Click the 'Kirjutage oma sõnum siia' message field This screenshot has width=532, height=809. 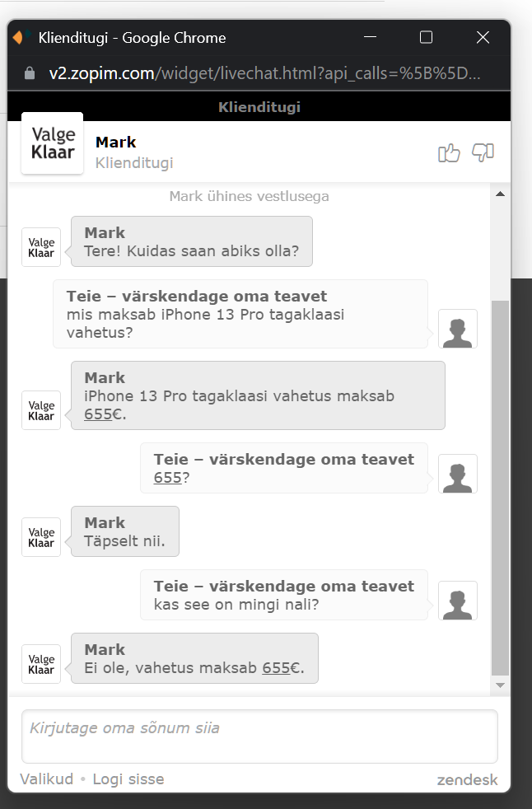259,737
